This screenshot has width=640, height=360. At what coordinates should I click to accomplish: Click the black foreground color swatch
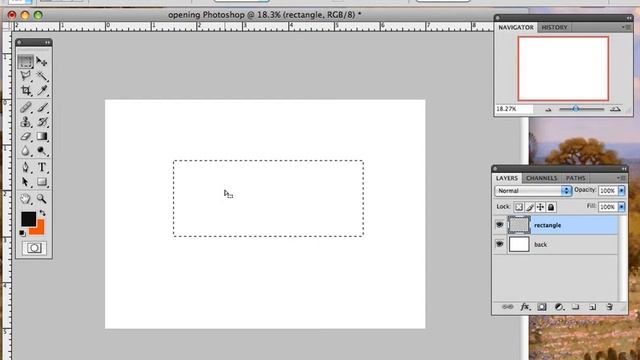(x=29, y=219)
